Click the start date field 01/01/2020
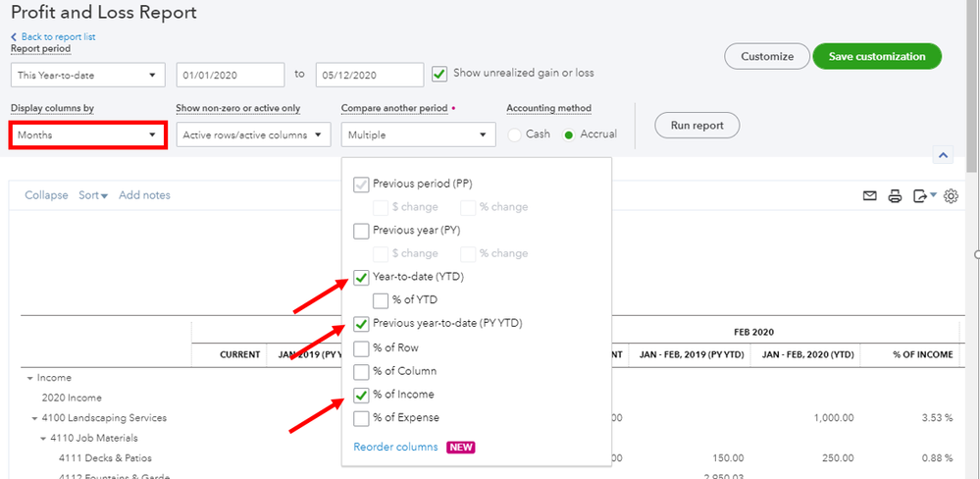This screenshot has height=479, width=980. pyautogui.click(x=231, y=75)
